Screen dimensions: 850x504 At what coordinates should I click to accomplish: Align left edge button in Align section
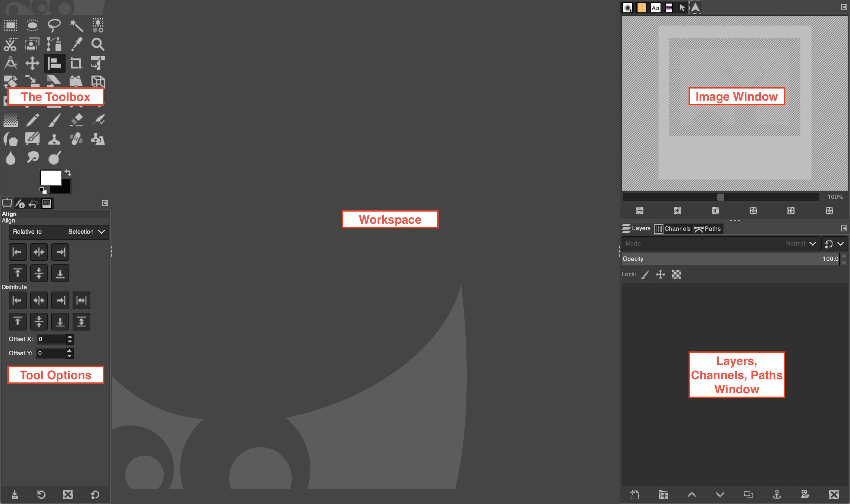tap(17, 252)
